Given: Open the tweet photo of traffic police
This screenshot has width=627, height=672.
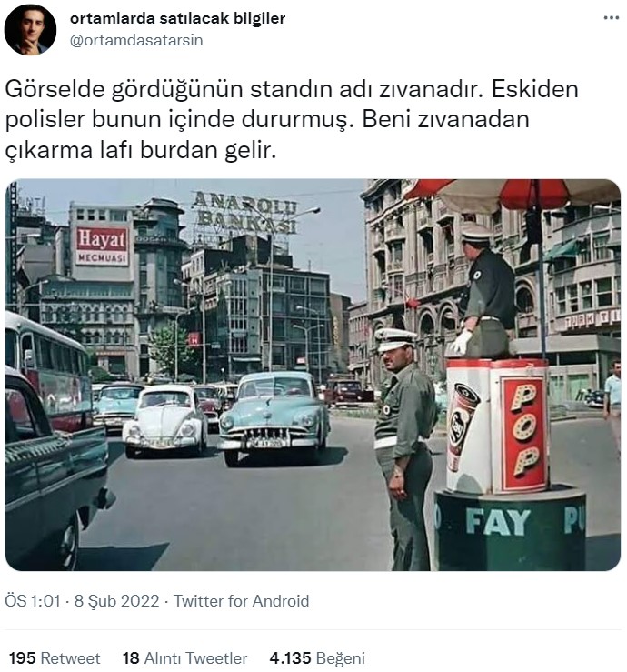Looking at the screenshot, I should point(313,375).
